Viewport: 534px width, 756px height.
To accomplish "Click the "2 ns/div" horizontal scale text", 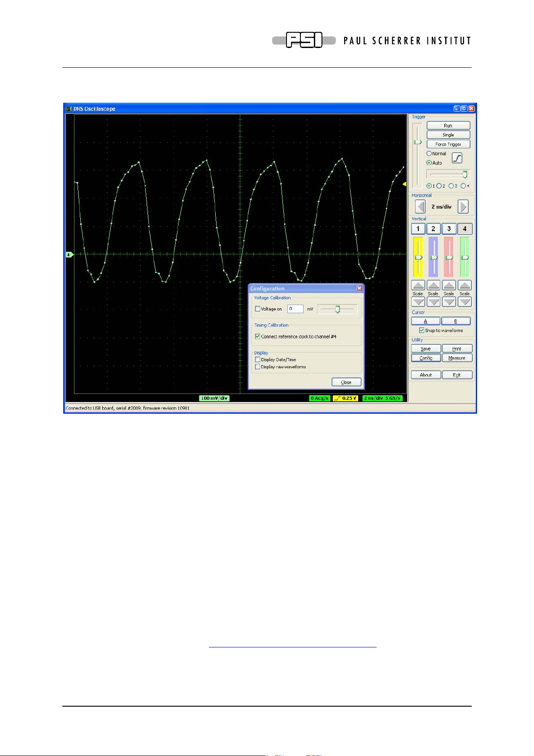I will 442,207.
